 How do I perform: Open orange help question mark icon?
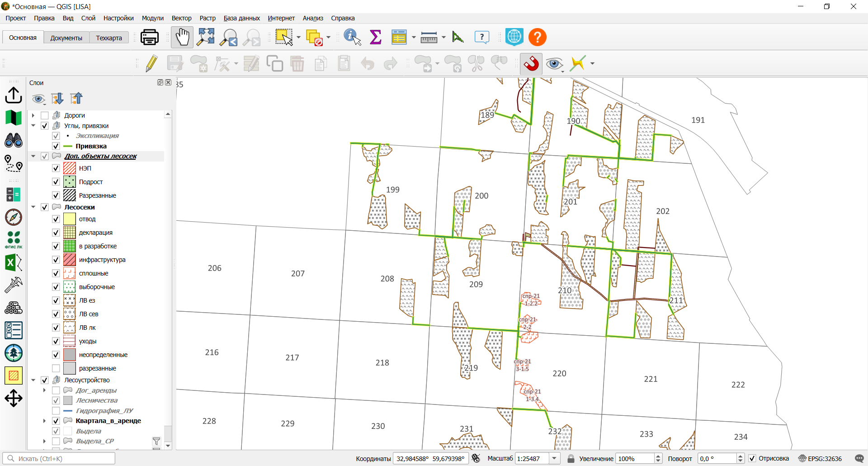pyautogui.click(x=538, y=37)
